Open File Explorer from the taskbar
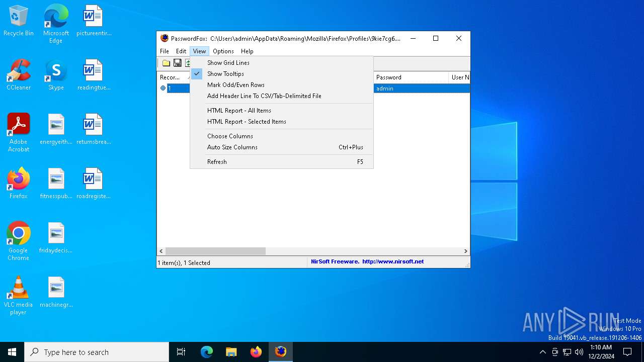Screen dimensions: 644x362 [x=231, y=352]
